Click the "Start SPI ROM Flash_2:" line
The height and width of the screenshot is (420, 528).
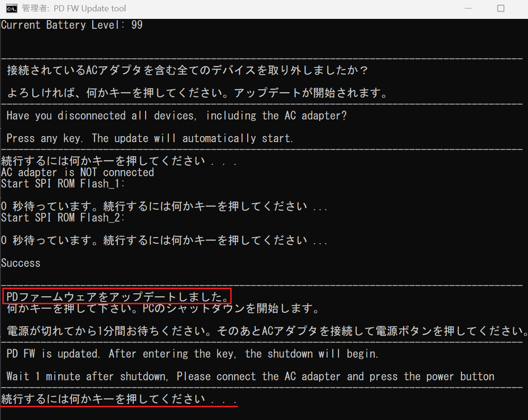point(63,217)
